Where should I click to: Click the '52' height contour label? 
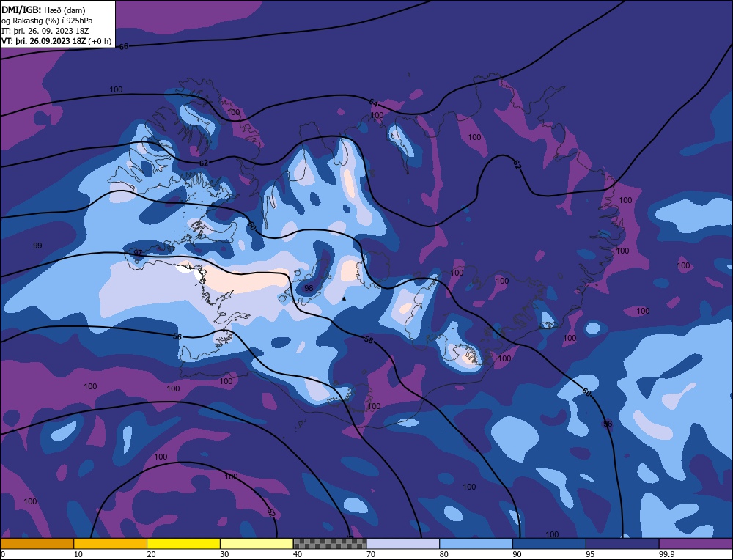270,512
